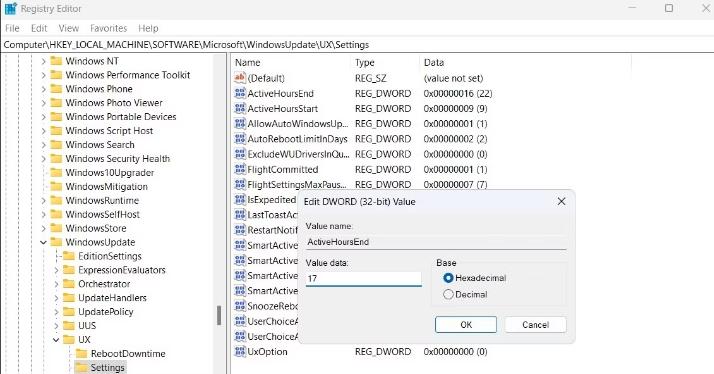Click the ActiveHoursEnd DWORD icon
The width and height of the screenshot is (714, 374).
click(x=240, y=93)
